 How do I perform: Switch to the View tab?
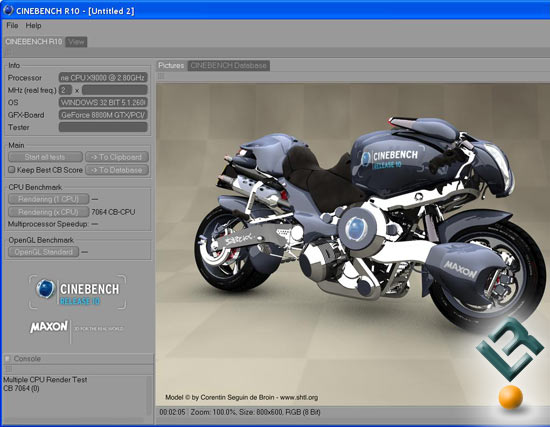pos(76,42)
